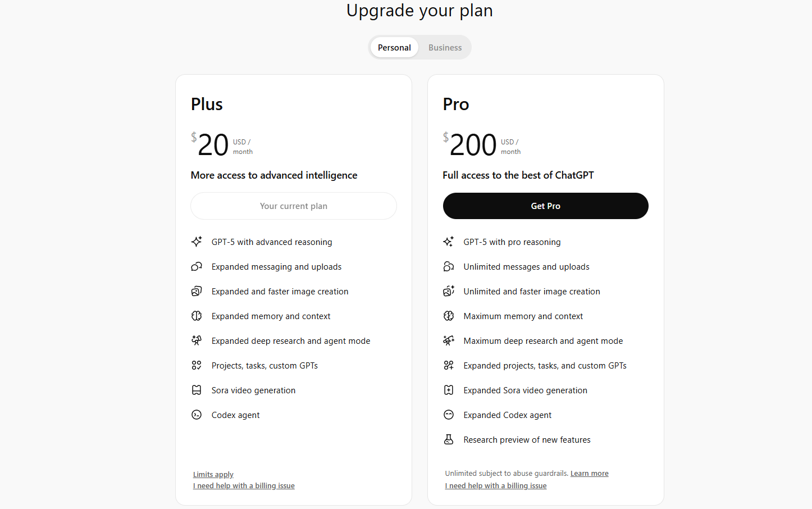Open Plus billing issue help link
This screenshot has width=812, height=509.
point(244,486)
